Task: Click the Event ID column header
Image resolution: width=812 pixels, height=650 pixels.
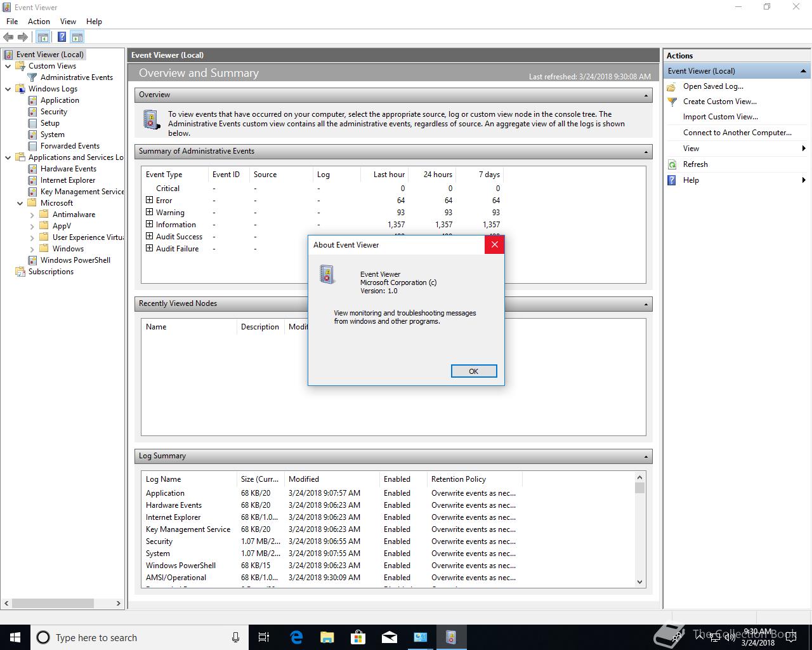Action: pos(227,175)
